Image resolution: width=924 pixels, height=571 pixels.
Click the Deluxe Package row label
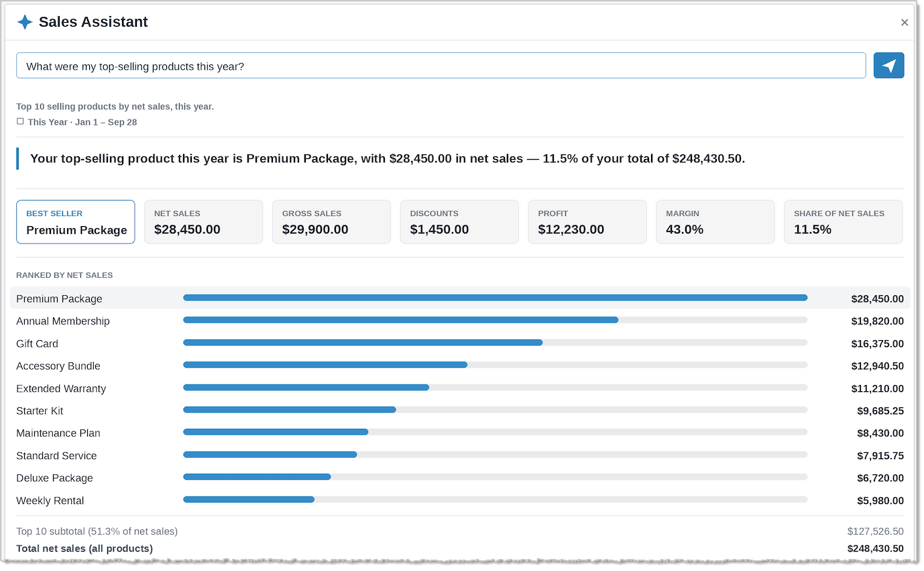[x=54, y=478]
